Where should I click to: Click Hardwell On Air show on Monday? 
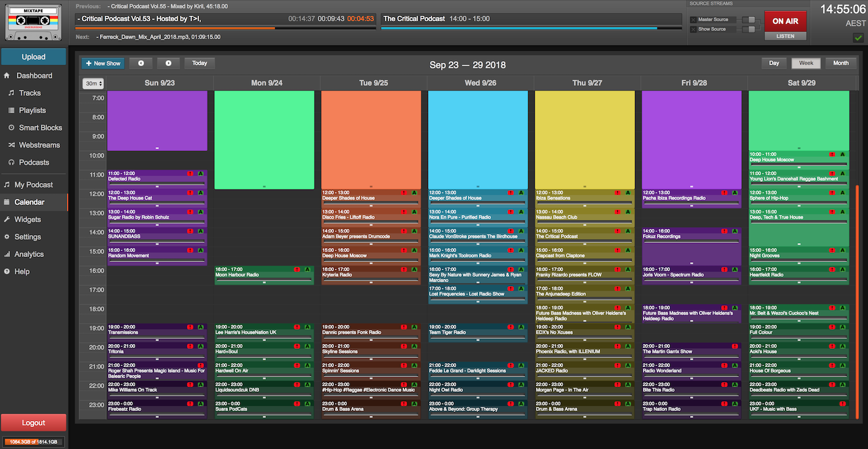tap(264, 372)
